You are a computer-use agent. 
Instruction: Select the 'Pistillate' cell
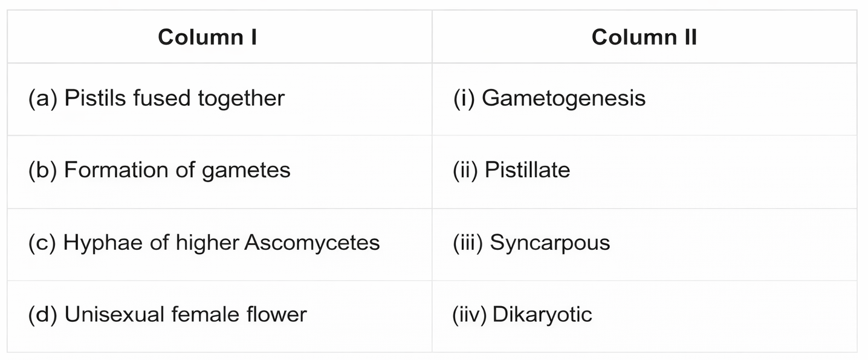527,170
